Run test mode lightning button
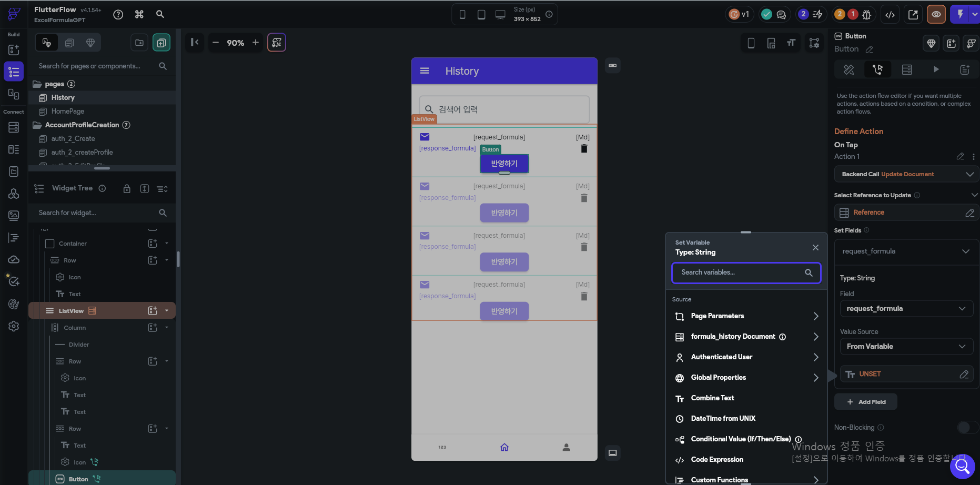The width and height of the screenshot is (980, 485). [x=960, y=14]
